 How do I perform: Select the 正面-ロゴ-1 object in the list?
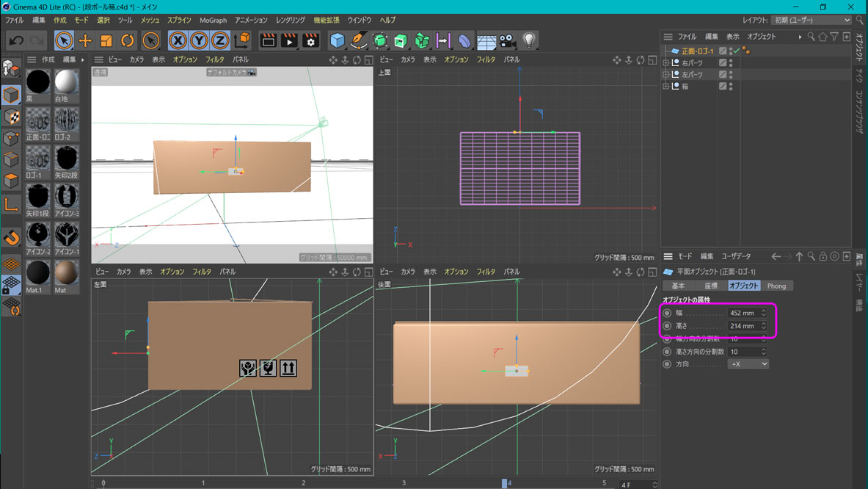point(697,51)
